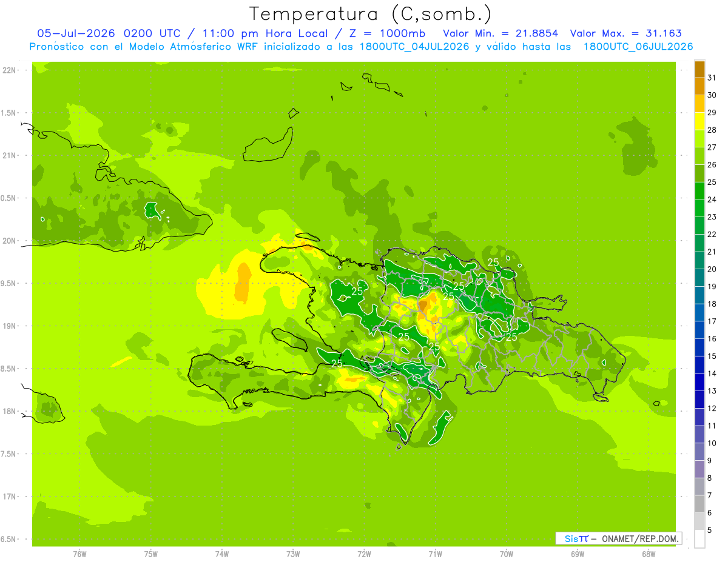The height and width of the screenshot is (562, 728).
Task: Pick the gold swatch between 29 and 30
Action: 699,104
